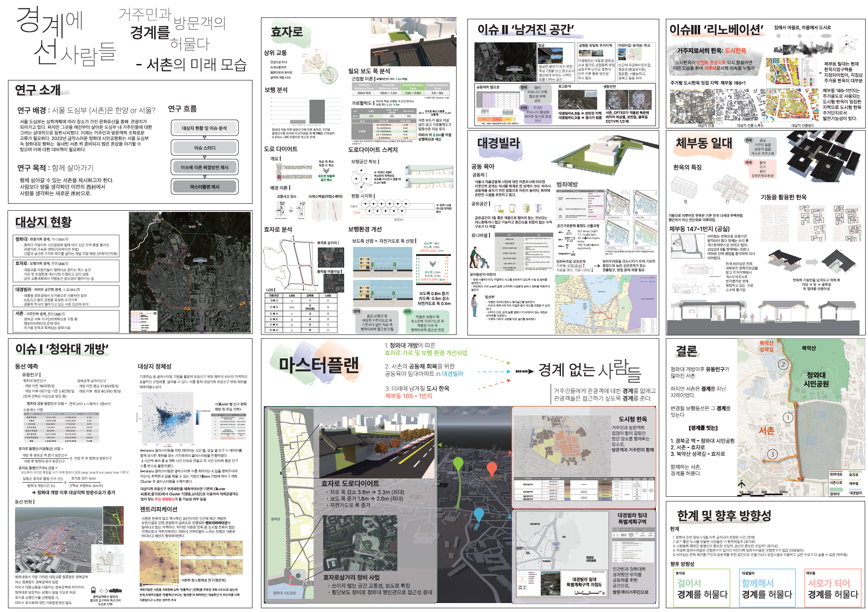Screen dimensions: 868x612
Task: Expand the arrow below 대상지 현황 및 이슈 분석
Action: click(x=205, y=137)
